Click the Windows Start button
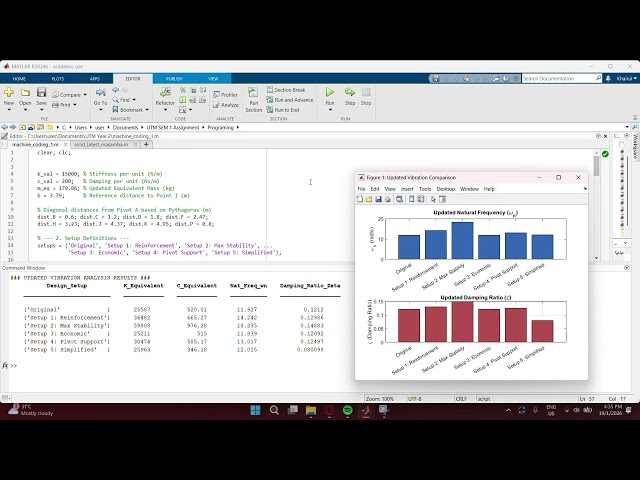The width and height of the screenshot is (640, 480). [x=256, y=410]
